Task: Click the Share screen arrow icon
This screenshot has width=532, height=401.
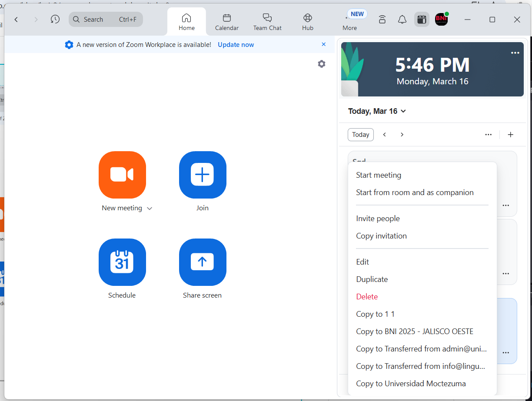Action: click(x=203, y=262)
